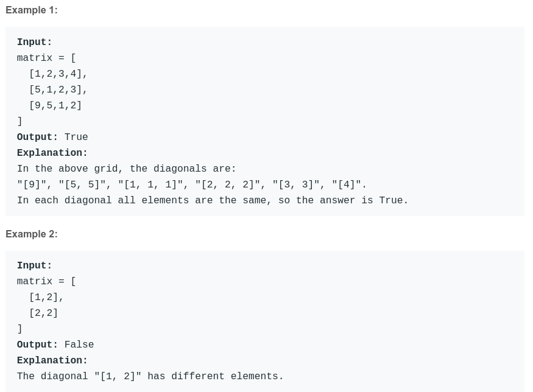Click the "matrix = [" line in Example 2
The height and width of the screenshot is (392, 533).
[46, 281]
